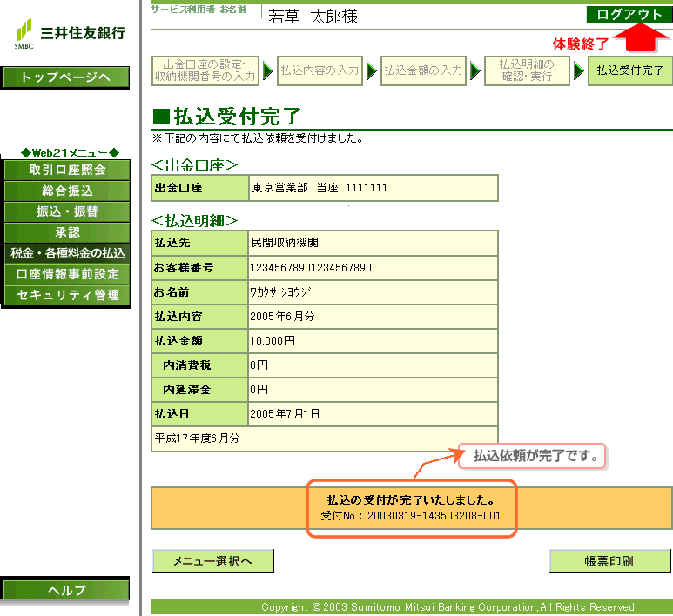Image resolution: width=673 pixels, height=616 pixels.
Task: Log out with the ログアウト button
Action: 629,15
